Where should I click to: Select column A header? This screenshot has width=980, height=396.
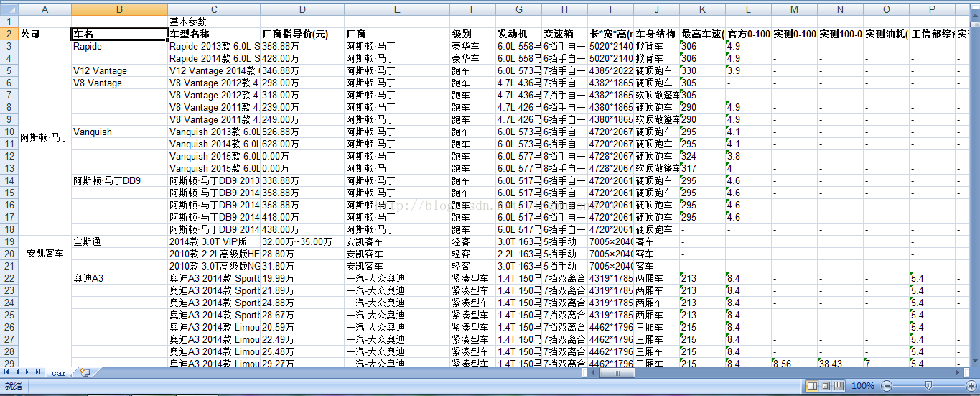45,9
